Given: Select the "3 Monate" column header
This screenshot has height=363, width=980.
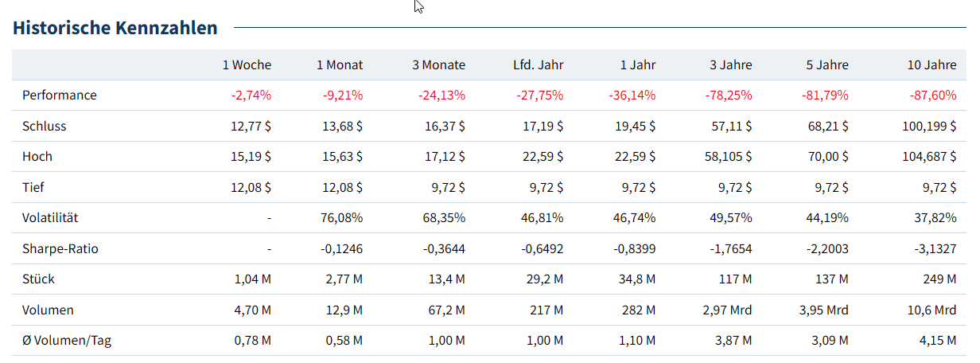Looking at the screenshot, I should coord(438,65).
